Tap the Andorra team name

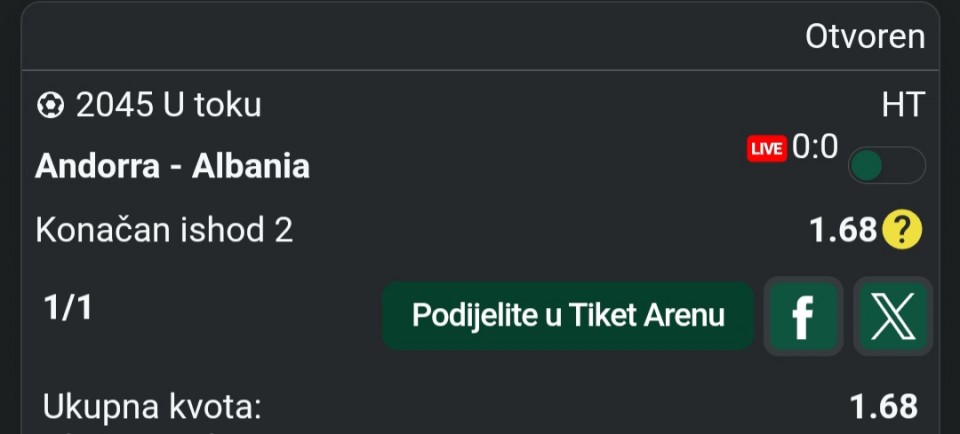point(96,166)
